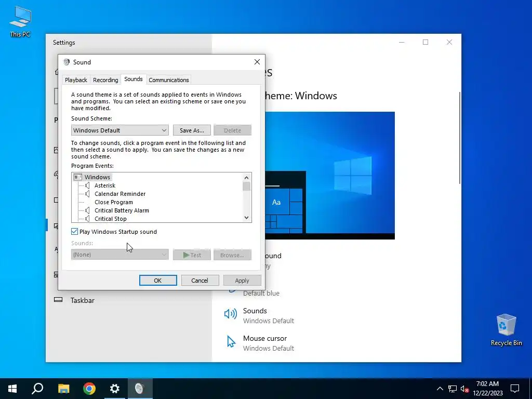
Task: Click the Windows events group icon
Action: [x=78, y=177]
